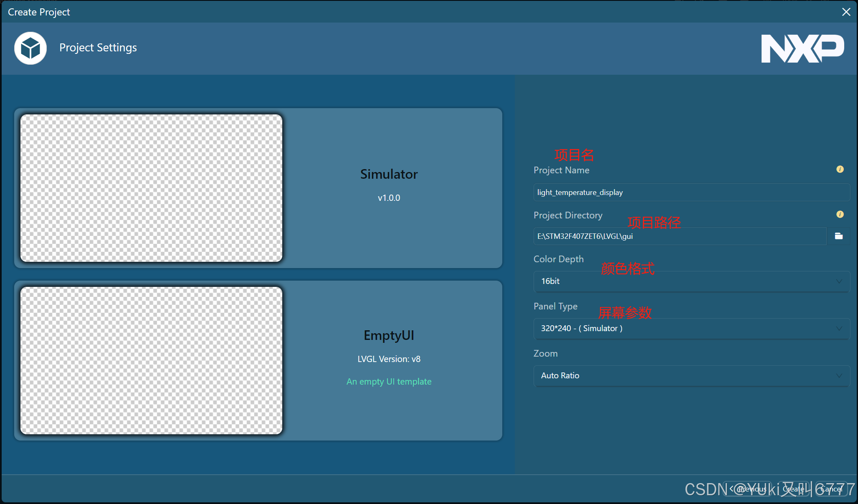The width and height of the screenshot is (858, 504).
Task: Click the Project Directory info icon
Action: point(840,214)
